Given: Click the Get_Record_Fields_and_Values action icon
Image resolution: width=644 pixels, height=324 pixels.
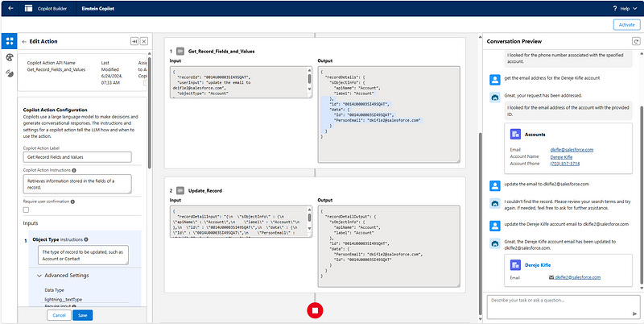Looking at the screenshot, I should 180,52.
